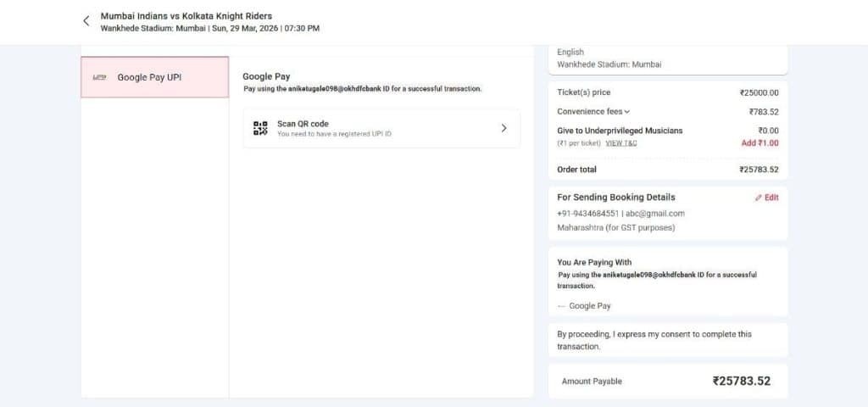Click the pencil icon next to Edit
The width and height of the screenshot is (868, 407).
point(759,198)
